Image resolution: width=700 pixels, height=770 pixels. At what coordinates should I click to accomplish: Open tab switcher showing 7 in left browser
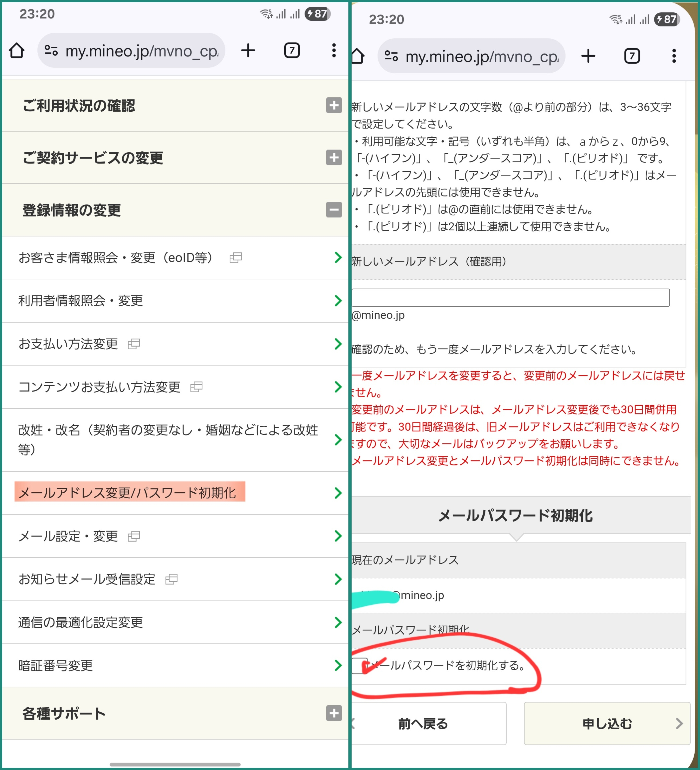[x=292, y=50]
